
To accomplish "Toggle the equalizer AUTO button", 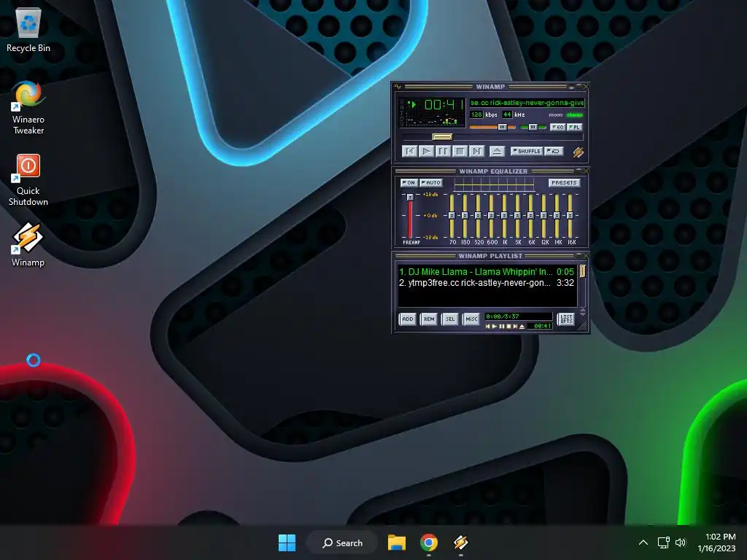I will click(431, 183).
